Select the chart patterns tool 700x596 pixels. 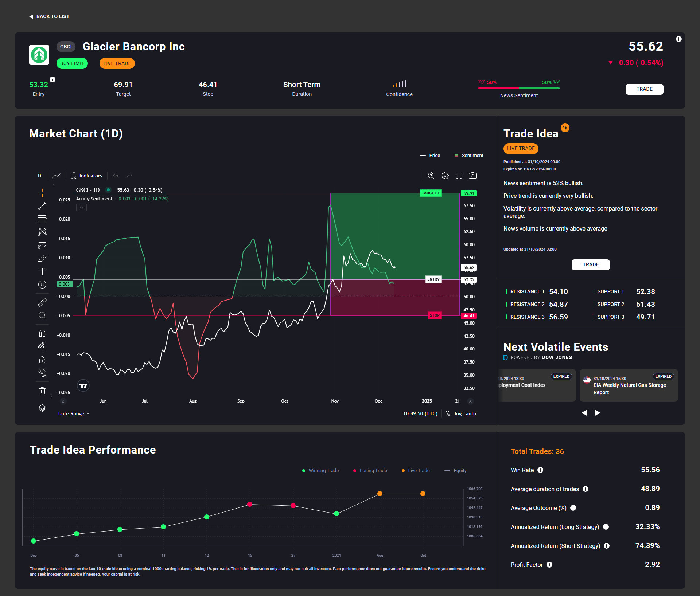coord(42,232)
